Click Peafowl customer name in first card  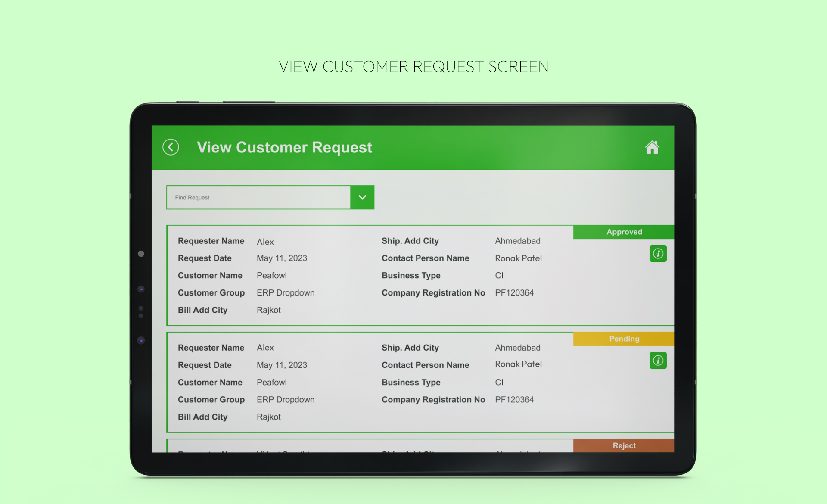point(271,276)
